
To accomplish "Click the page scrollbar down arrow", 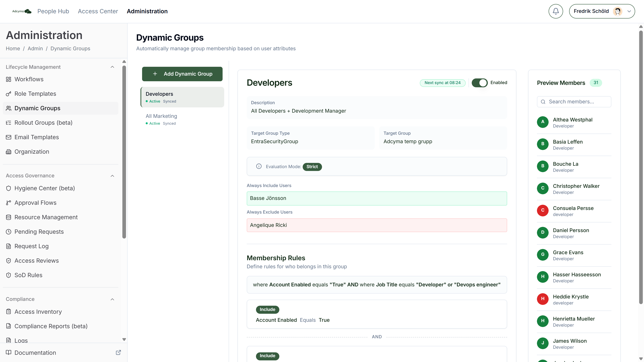I will [x=641, y=359].
